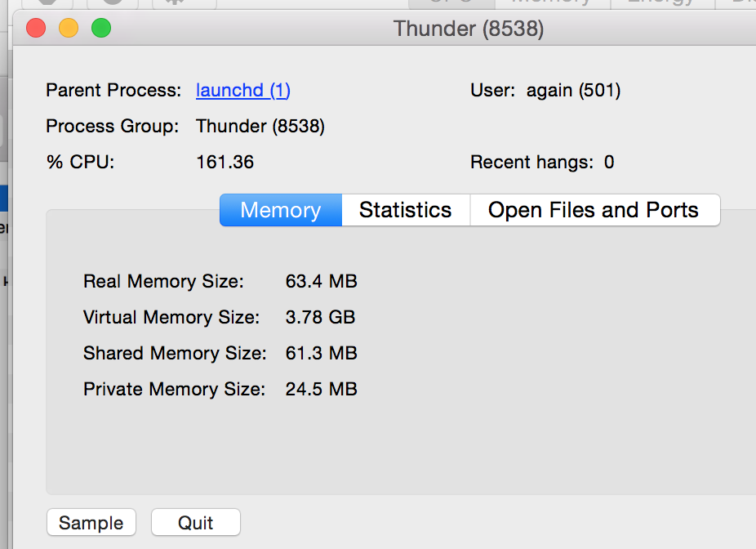Image resolution: width=756 pixels, height=549 pixels.
Task: Open the Open Files and Ports tab
Action: 594,210
